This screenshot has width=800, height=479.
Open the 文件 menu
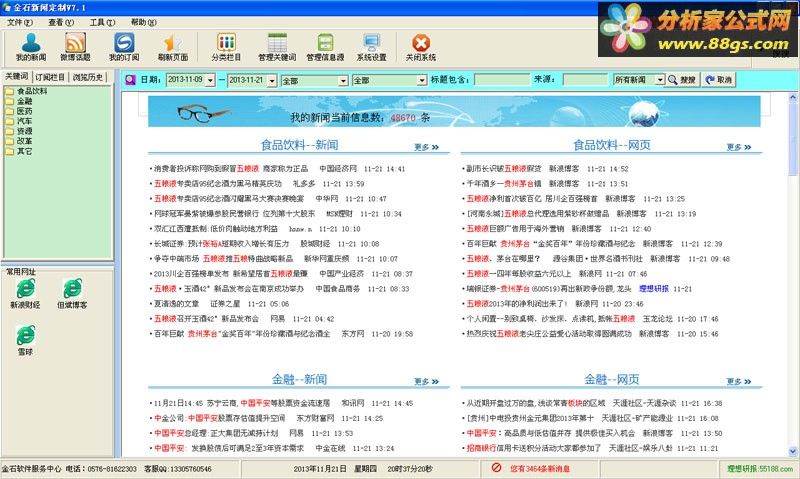(19, 22)
